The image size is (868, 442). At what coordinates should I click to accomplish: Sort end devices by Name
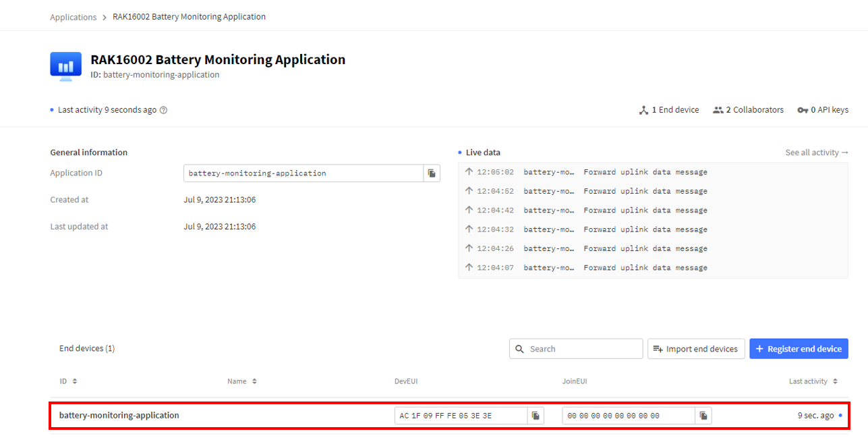tap(242, 381)
